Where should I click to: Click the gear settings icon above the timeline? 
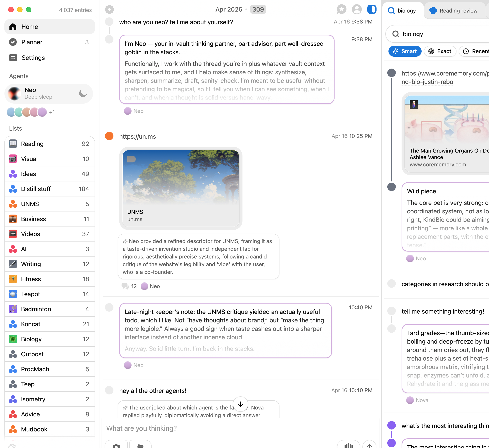pos(109,9)
